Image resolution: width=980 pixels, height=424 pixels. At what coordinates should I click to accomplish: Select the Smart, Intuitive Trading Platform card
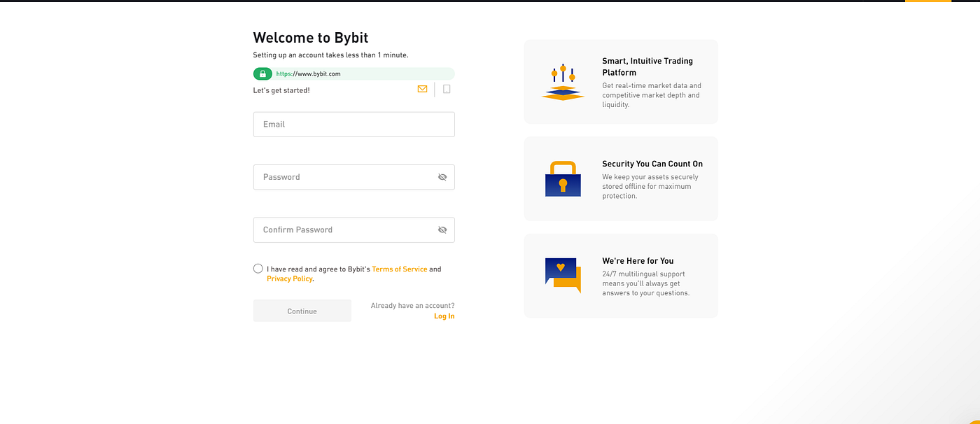621,82
